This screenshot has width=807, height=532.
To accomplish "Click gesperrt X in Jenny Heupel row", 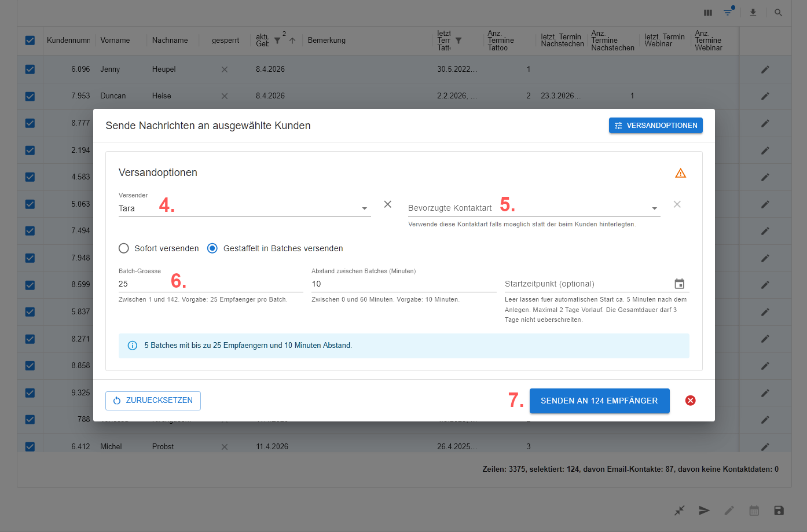I will point(225,69).
